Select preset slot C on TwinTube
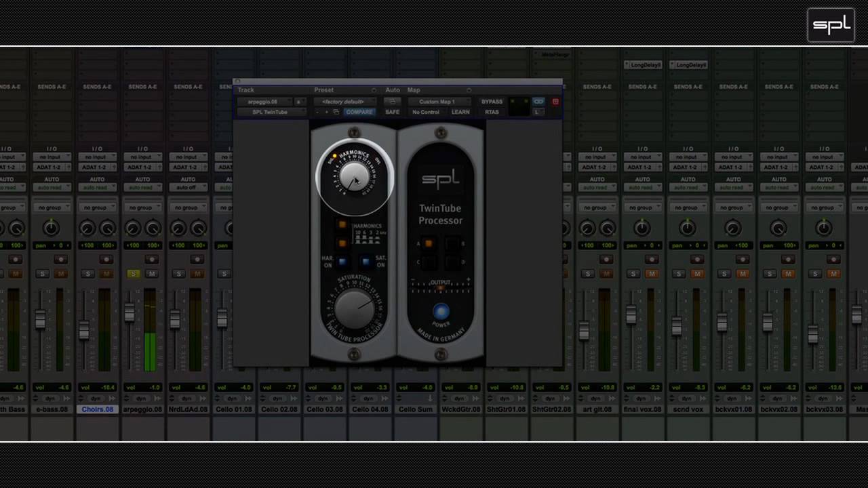The height and width of the screenshot is (488, 868). tap(429, 261)
